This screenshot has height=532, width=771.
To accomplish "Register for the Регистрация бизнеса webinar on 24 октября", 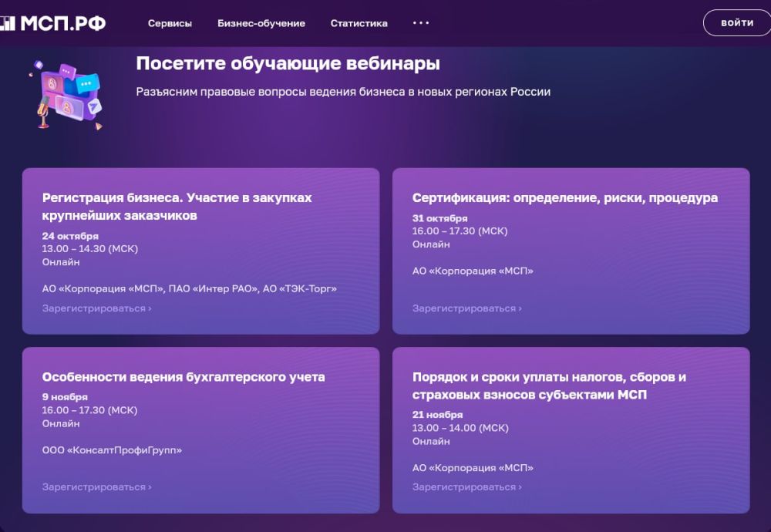I will [97, 308].
